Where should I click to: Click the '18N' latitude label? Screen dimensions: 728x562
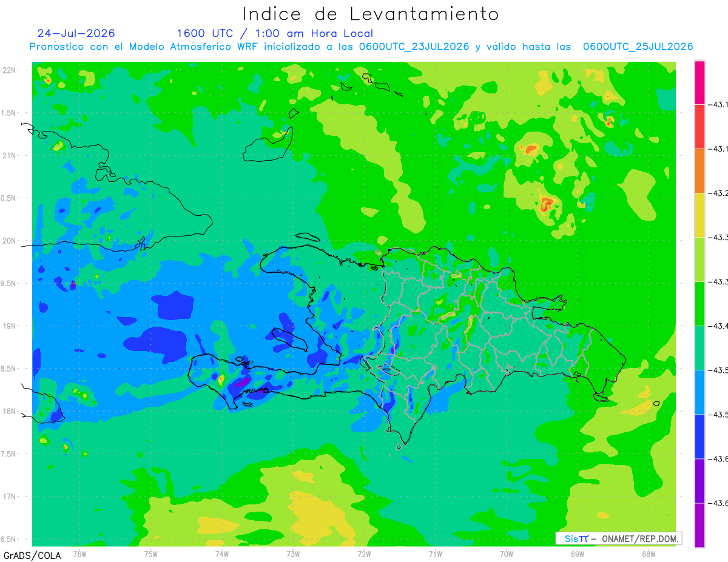coord(10,412)
